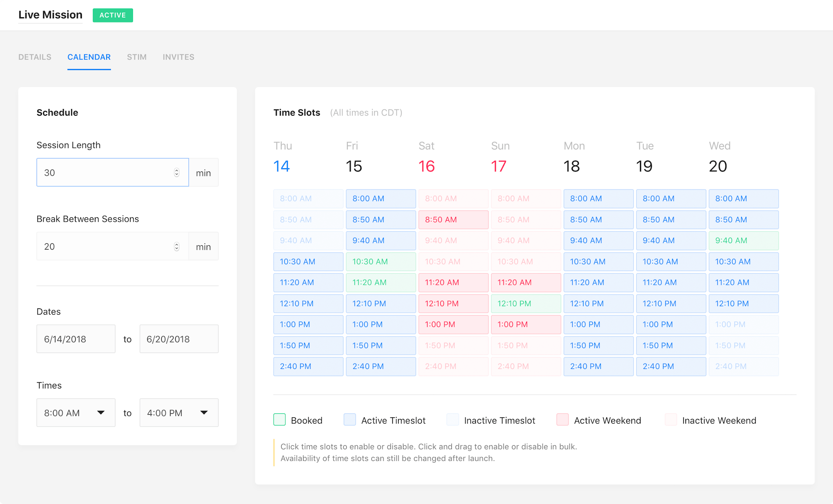Select the Thursday 14 date header
Screen dimensions: 833x504
pos(282,166)
